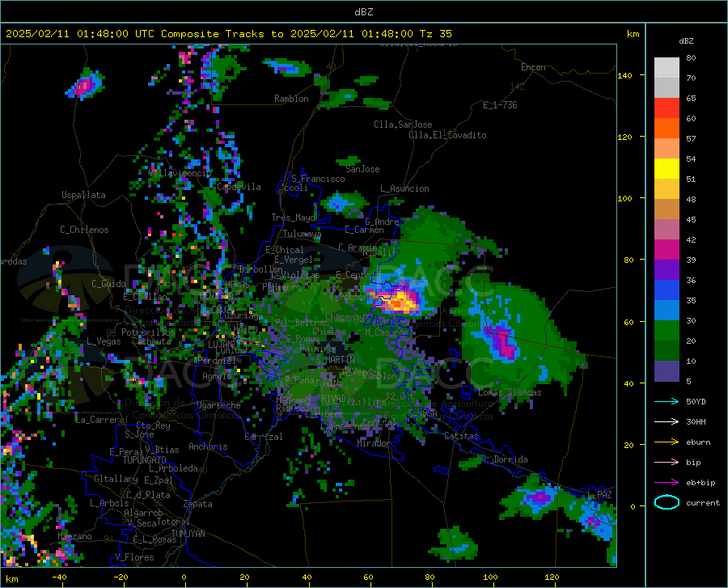Click the cyan 50YD arrow icon
Viewport: 728px width, 588px height.
[667, 401]
